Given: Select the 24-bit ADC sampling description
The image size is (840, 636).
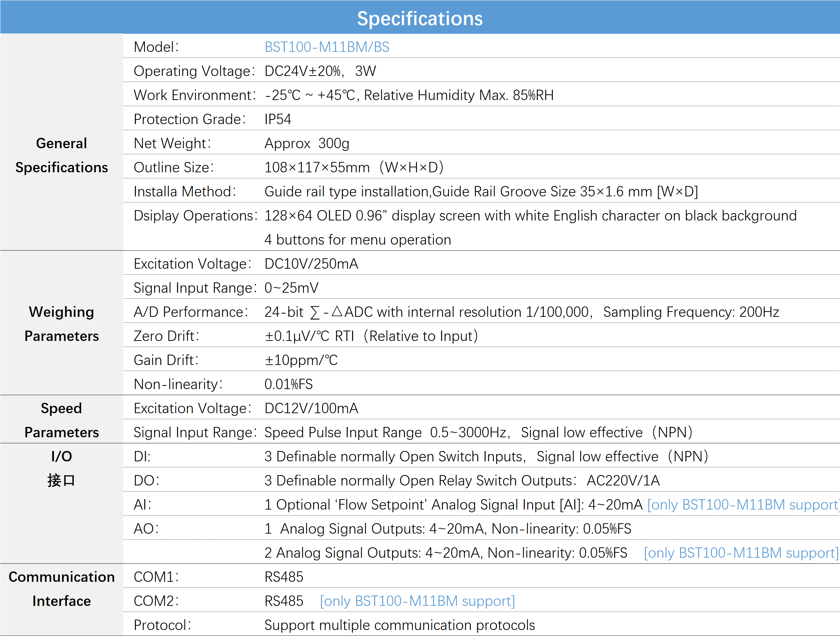Looking at the screenshot, I should click(522, 312).
